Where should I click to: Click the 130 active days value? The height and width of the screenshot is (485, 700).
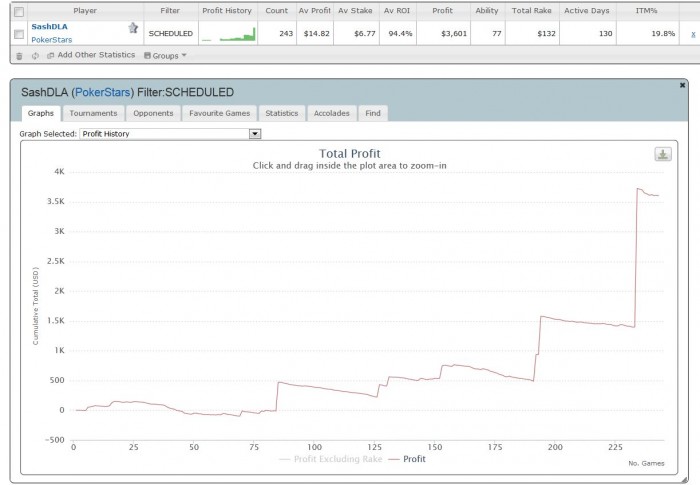[x=605, y=33]
